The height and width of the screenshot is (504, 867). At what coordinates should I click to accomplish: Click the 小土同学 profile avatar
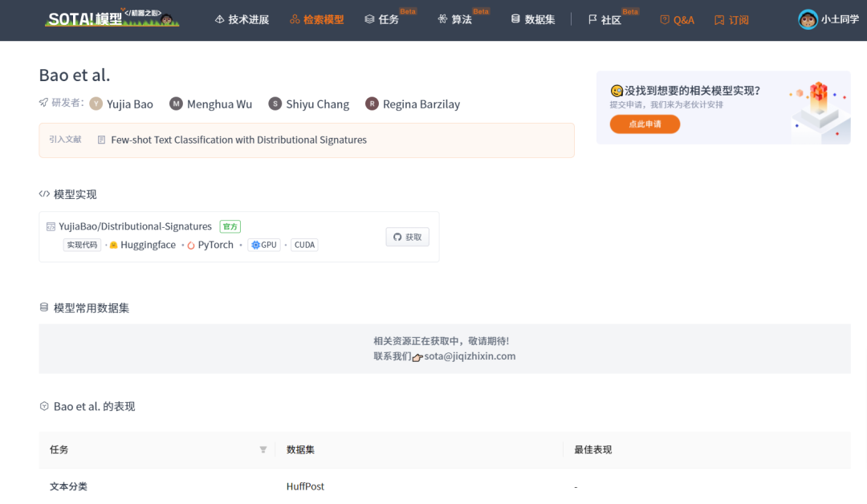pos(807,19)
